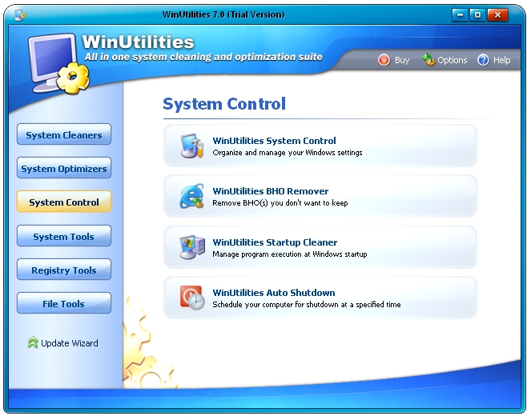This screenshot has height=420, width=531.
Task: Click the Auto Shutdown clock icon
Action: (x=192, y=298)
